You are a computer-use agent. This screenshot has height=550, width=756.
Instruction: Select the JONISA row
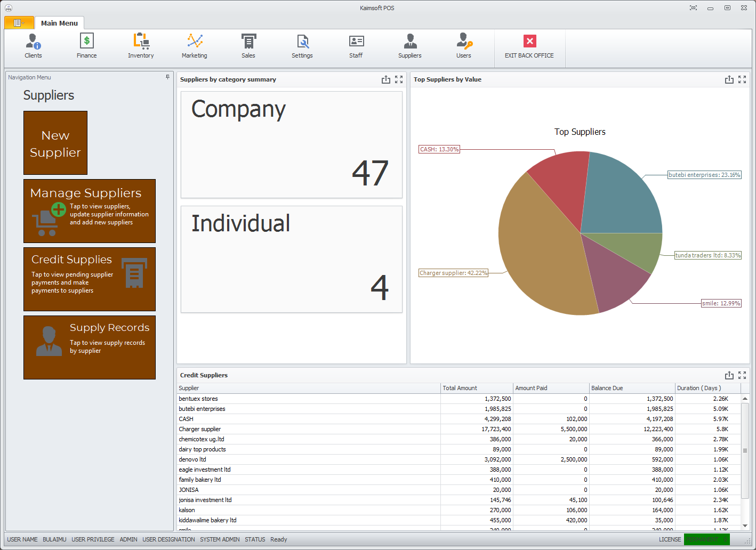pos(459,490)
